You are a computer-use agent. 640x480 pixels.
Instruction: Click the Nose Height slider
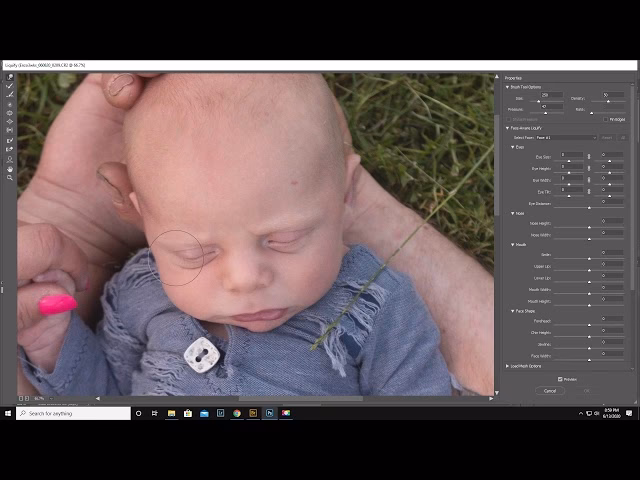589,227
